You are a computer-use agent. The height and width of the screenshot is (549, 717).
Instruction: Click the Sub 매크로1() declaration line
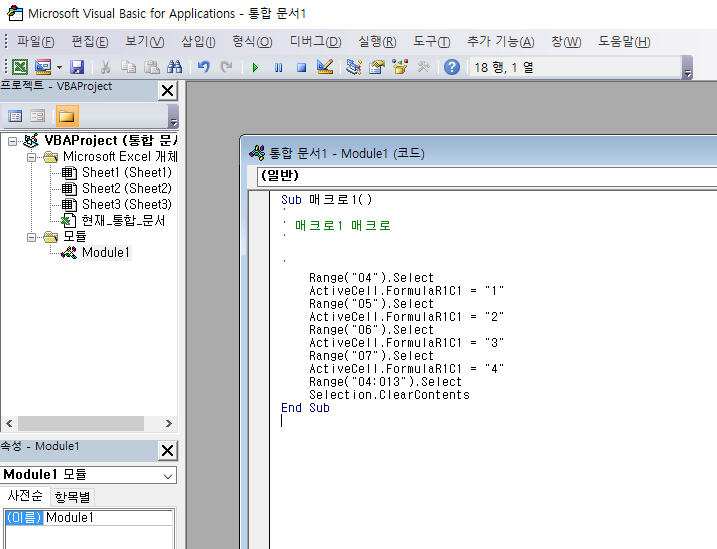326,200
